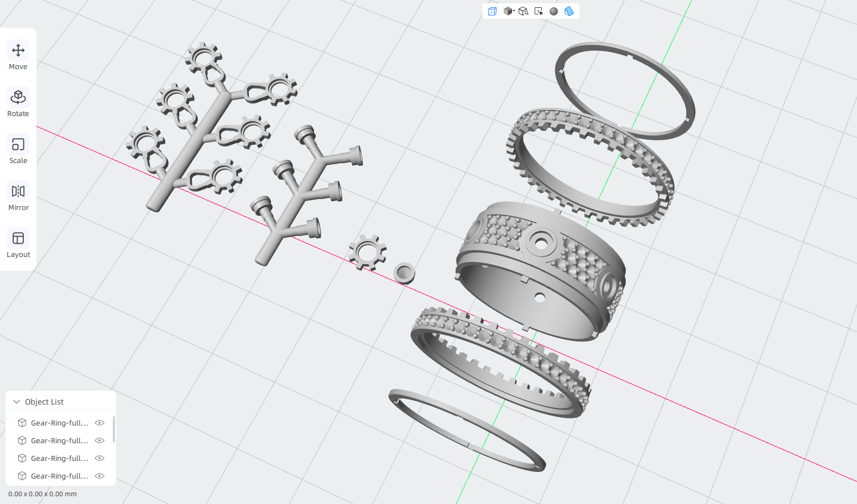Open the shaded cube display mode dropdown
The height and width of the screenshot is (504, 857).
tap(509, 11)
